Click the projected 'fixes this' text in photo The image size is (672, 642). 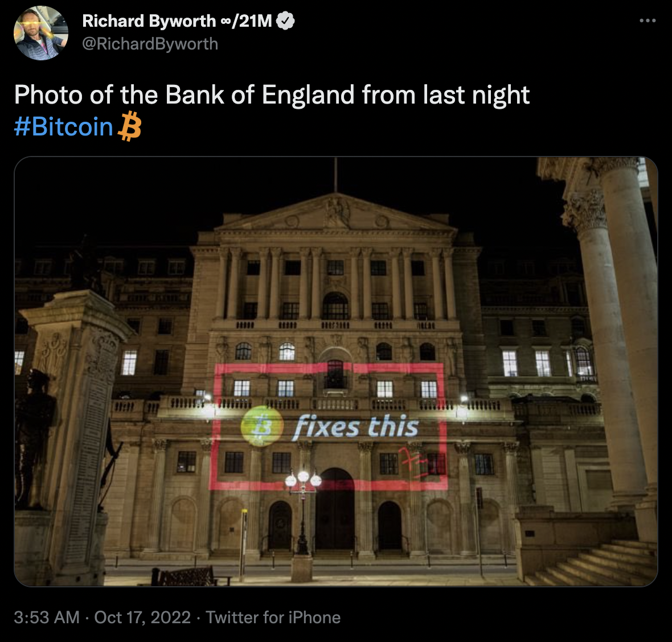356,426
